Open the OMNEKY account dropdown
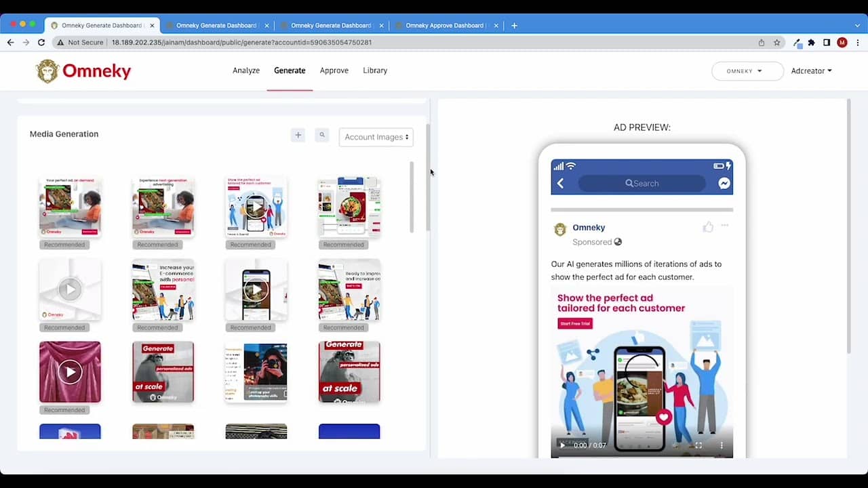This screenshot has width=868, height=488. pos(747,71)
